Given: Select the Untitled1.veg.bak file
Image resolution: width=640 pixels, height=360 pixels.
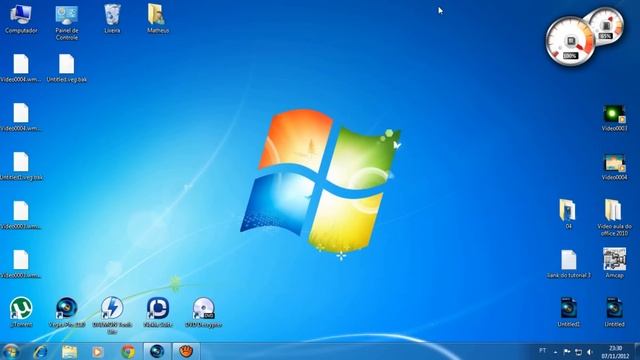Looking at the screenshot, I should (x=21, y=166).
